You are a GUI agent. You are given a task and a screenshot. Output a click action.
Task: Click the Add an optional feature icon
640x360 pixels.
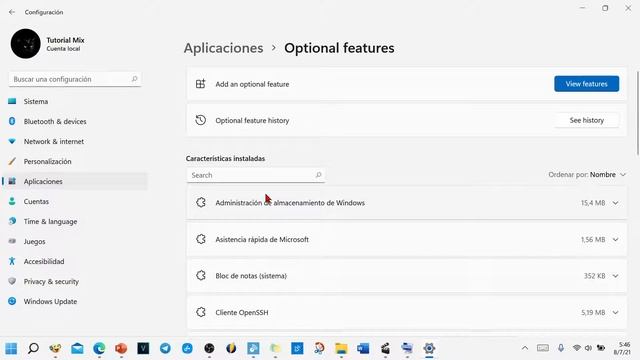click(200, 84)
